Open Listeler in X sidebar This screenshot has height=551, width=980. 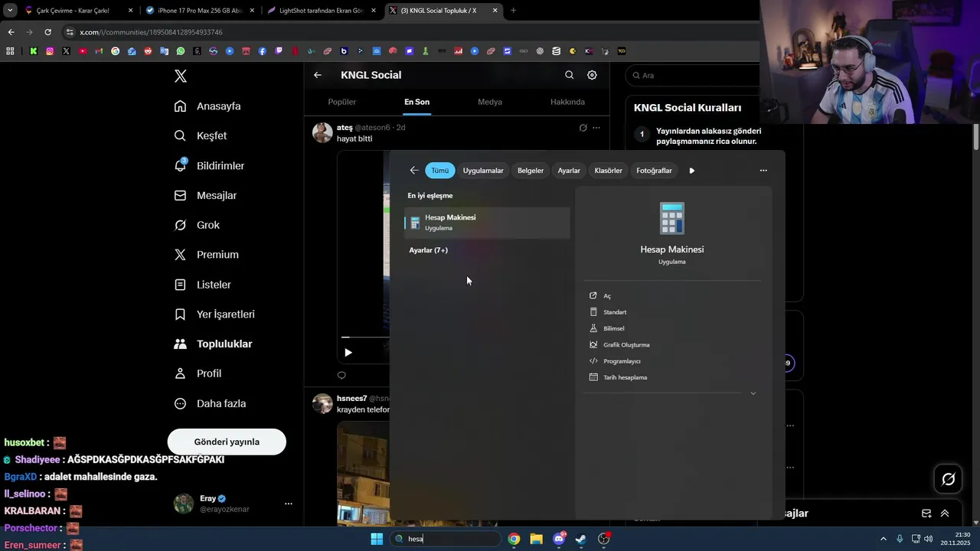pos(202,285)
